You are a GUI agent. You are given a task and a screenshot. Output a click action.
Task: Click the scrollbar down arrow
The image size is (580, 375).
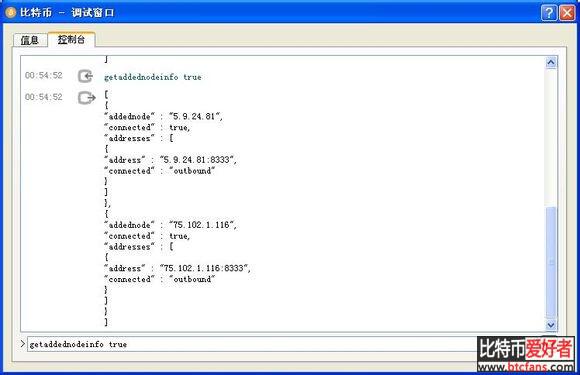[x=551, y=325]
